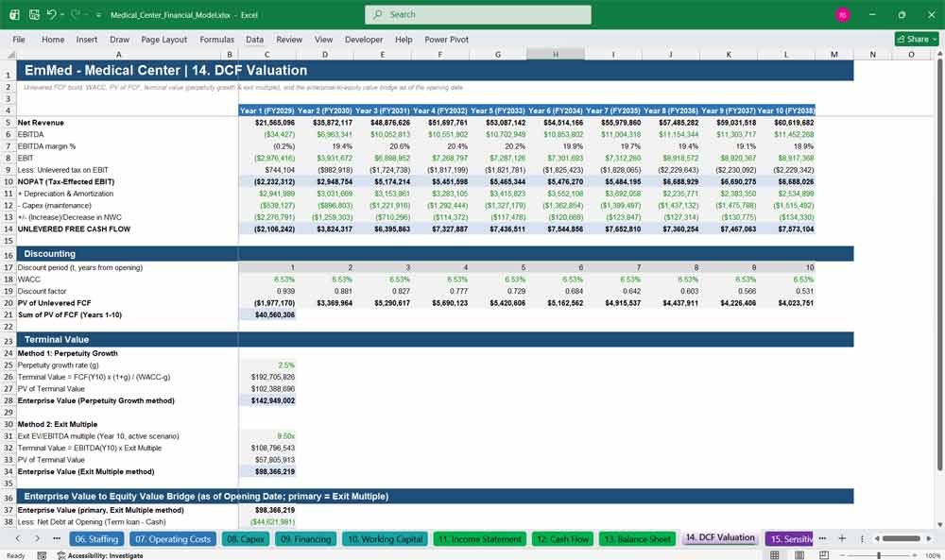Image resolution: width=945 pixels, height=560 pixels.
Task: Switch to the 11. Income Statement sheet
Action: pyautogui.click(x=480, y=539)
